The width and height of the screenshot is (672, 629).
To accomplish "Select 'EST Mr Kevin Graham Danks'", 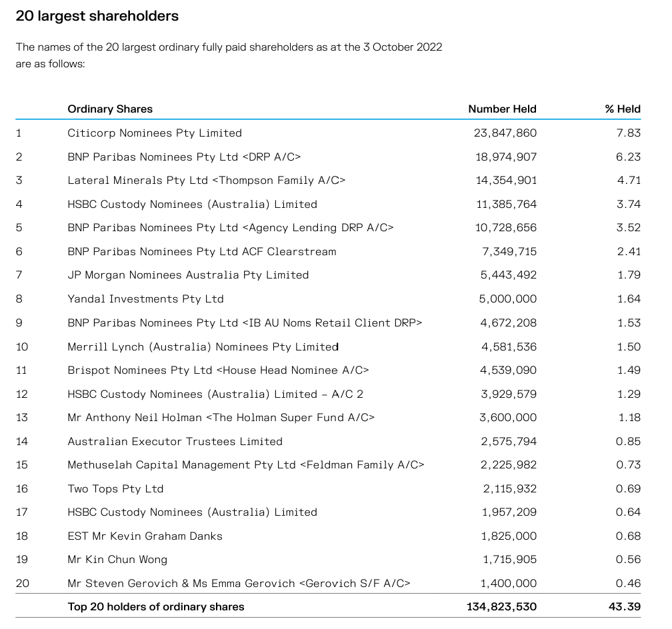I will [x=145, y=536].
